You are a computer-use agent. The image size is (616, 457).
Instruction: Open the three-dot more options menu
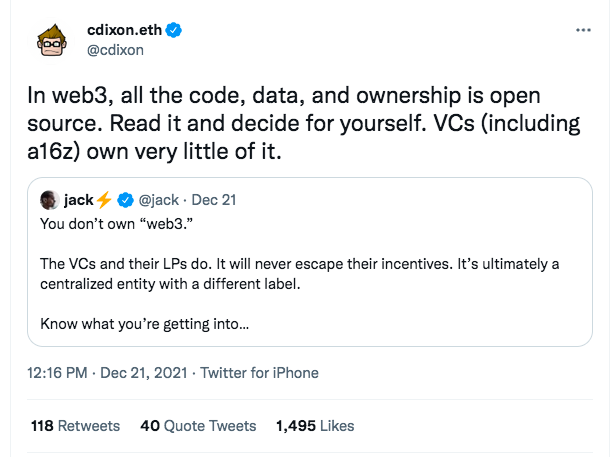pos(584,31)
